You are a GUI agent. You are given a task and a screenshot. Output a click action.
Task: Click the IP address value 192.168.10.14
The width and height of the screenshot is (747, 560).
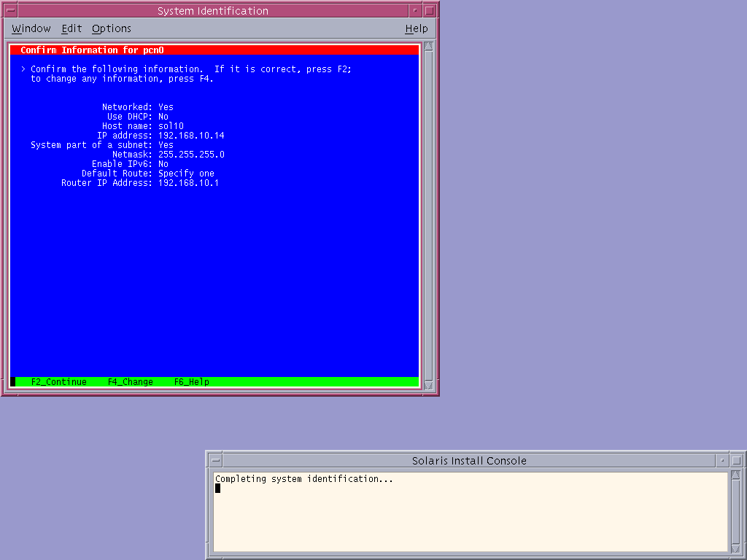[191, 135]
